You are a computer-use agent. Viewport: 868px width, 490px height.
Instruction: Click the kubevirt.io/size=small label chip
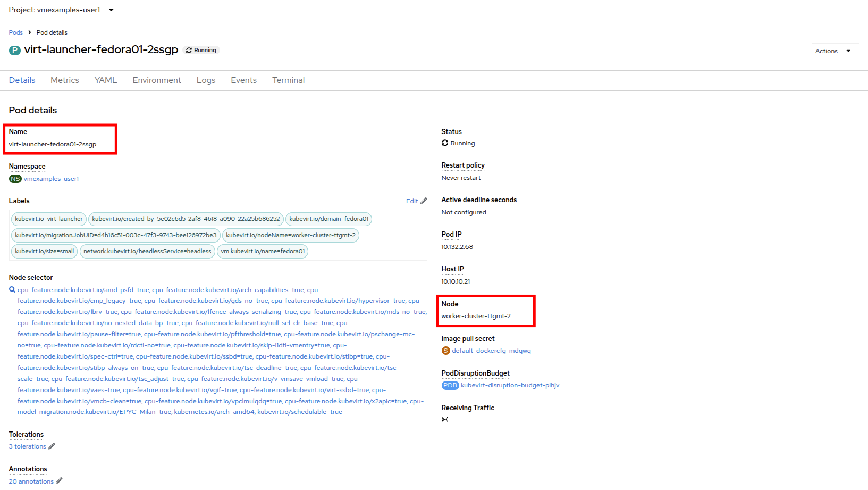tap(45, 251)
